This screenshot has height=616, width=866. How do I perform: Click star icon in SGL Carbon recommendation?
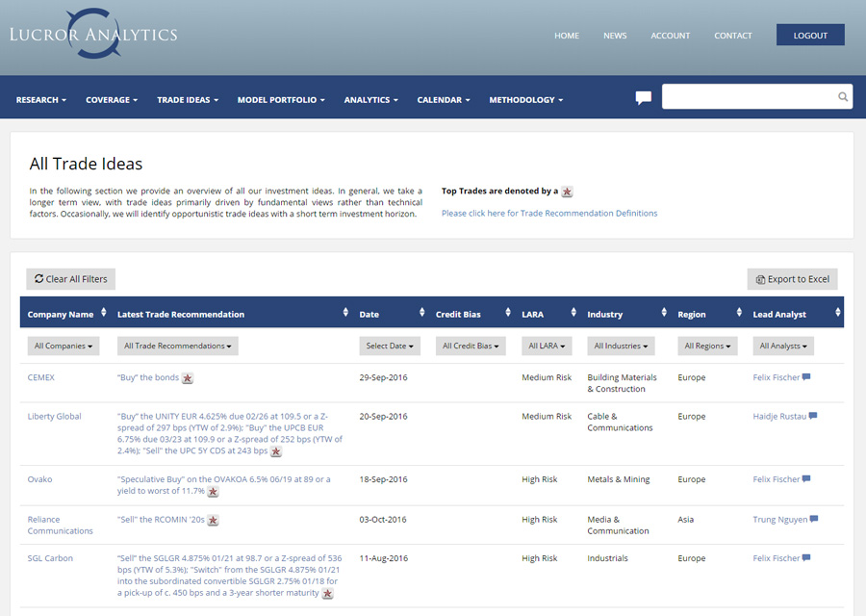point(327,594)
